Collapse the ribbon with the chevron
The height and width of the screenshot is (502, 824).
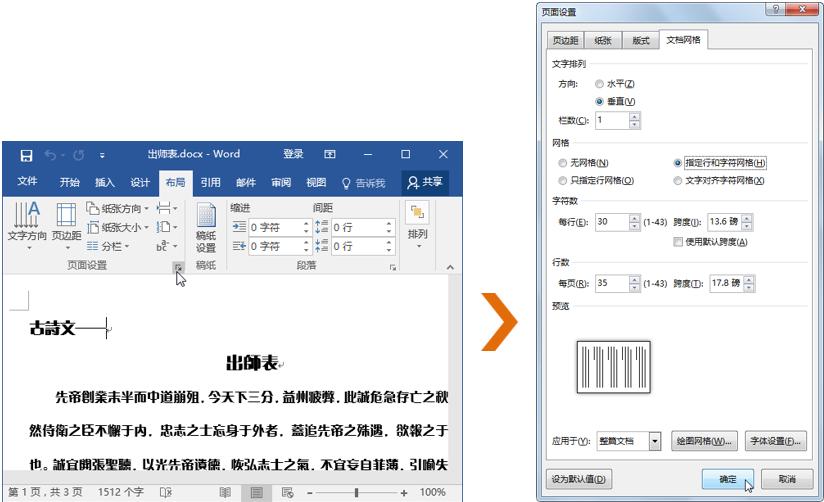coord(450,268)
